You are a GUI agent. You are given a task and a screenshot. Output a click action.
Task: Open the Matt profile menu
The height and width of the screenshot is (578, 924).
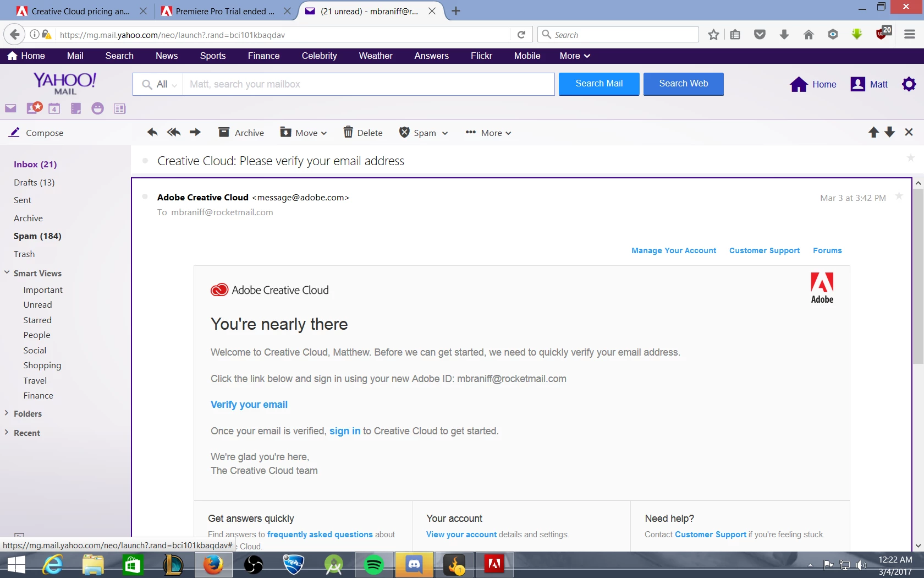click(869, 84)
